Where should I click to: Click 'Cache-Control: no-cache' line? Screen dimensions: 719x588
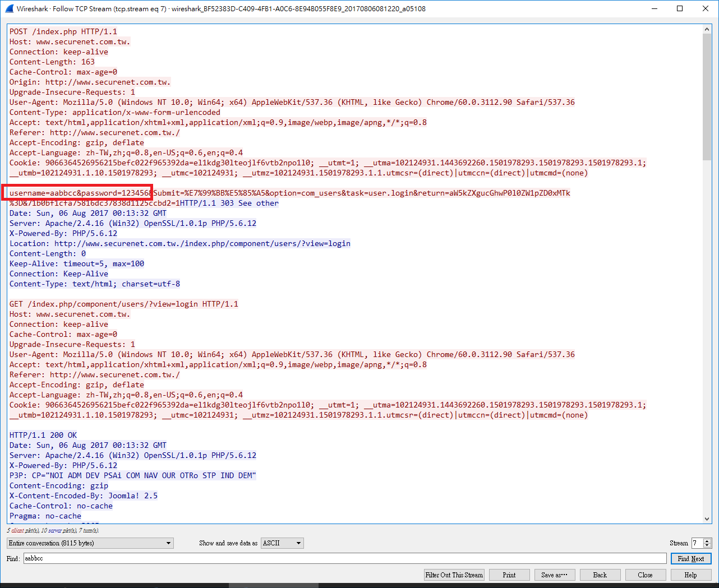point(61,506)
